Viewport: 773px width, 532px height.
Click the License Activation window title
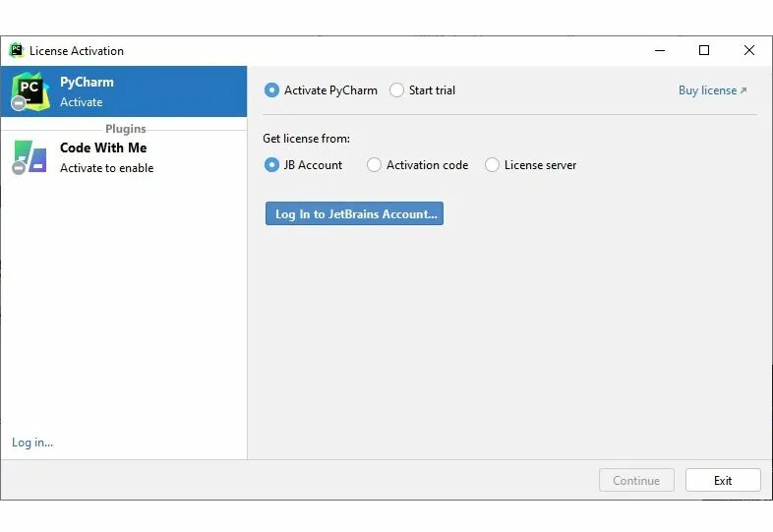click(x=77, y=51)
